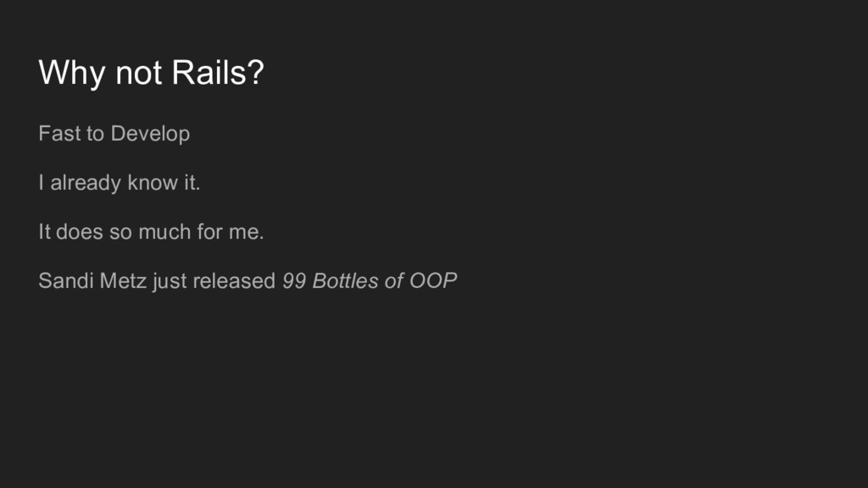The width and height of the screenshot is (868, 488).
Task: Click the word "Develop"
Action: coord(150,135)
